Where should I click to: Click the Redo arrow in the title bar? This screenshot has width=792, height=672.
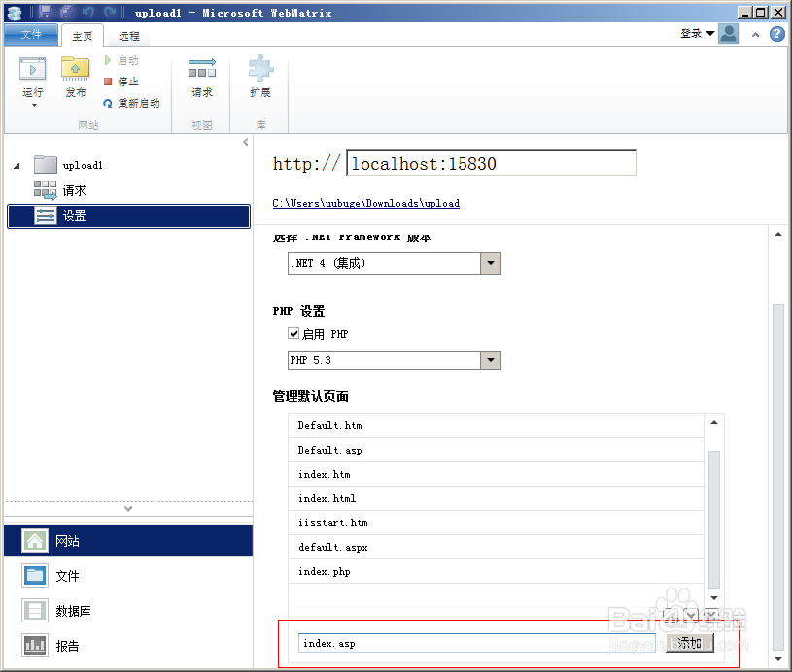[x=110, y=12]
